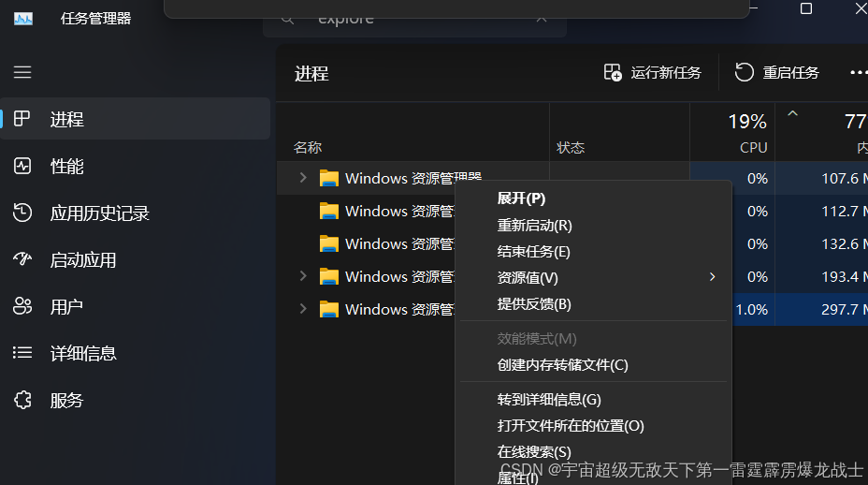The image size is (868, 485).
Task: Click the 112.7 memory value cell
Action: [821, 212]
